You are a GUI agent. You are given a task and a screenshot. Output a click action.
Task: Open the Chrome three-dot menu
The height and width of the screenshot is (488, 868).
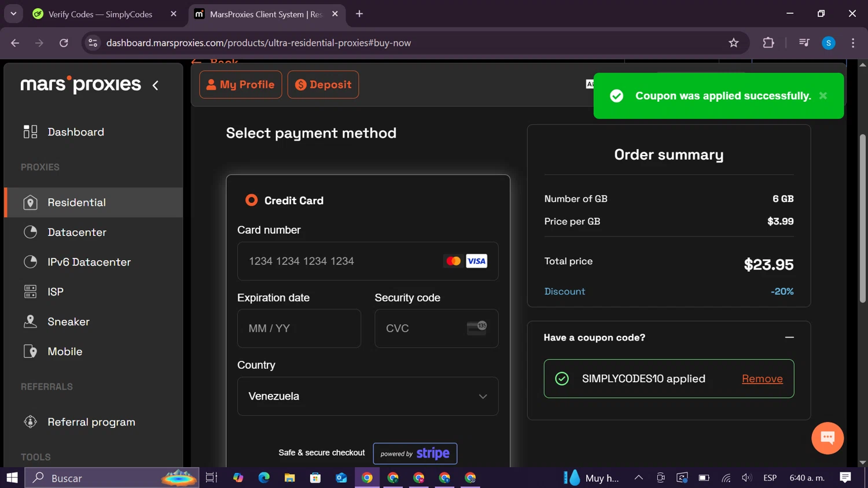pyautogui.click(x=853, y=43)
